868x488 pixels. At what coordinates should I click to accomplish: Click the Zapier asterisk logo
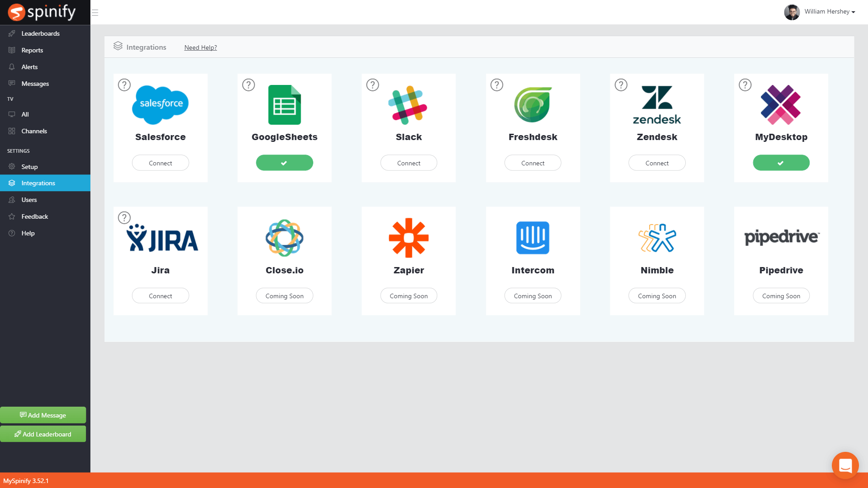pyautogui.click(x=409, y=238)
